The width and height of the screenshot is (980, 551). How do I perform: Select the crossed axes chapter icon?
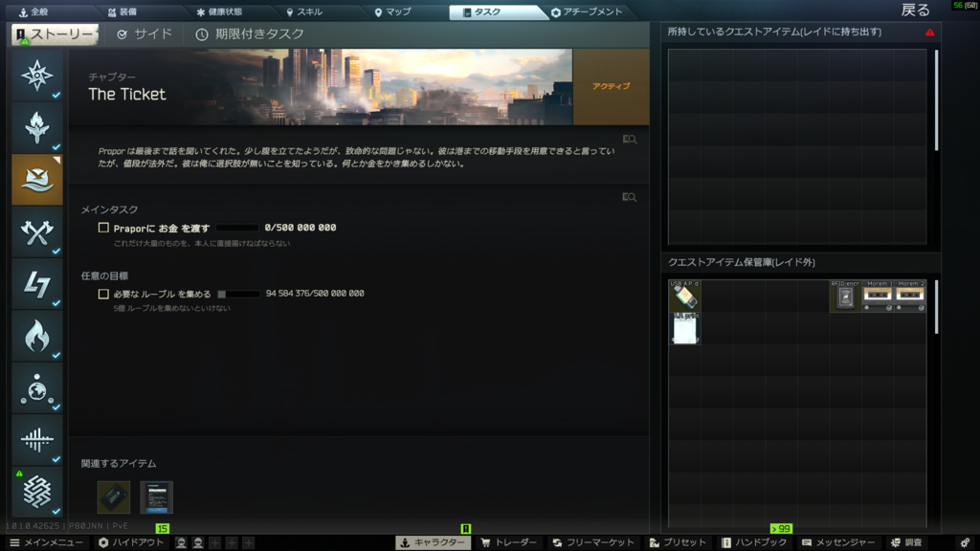tap(37, 231)
